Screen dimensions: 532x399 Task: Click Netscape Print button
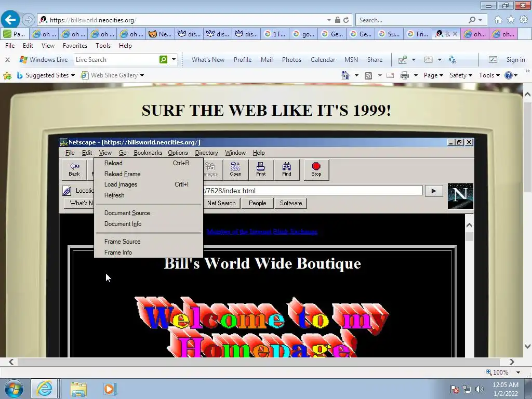coord(261,169)
